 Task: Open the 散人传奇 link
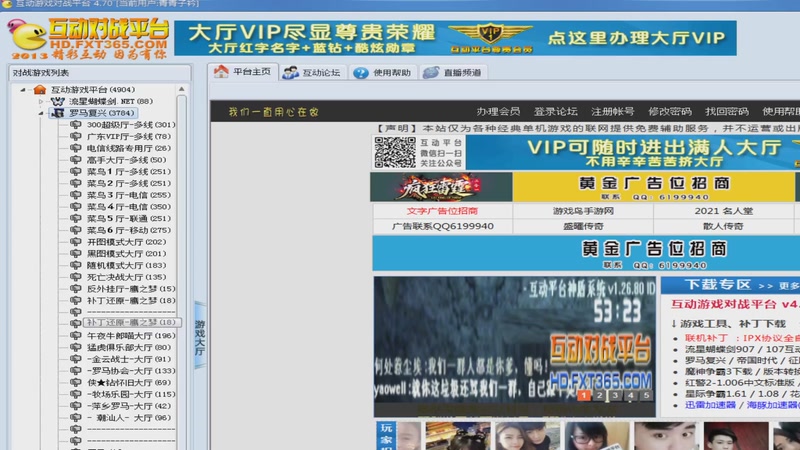723,226
